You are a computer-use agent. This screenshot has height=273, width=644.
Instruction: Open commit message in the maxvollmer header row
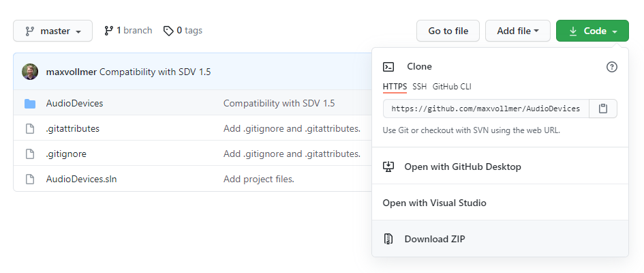coord(155,72)
